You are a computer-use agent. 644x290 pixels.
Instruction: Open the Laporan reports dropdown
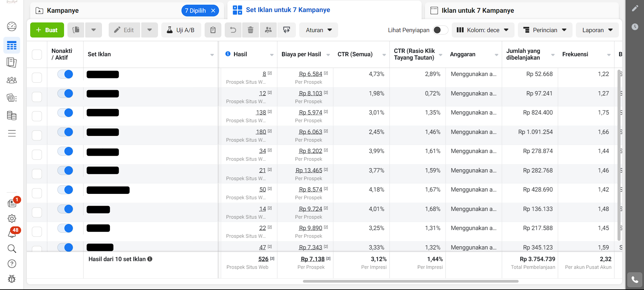597,30
